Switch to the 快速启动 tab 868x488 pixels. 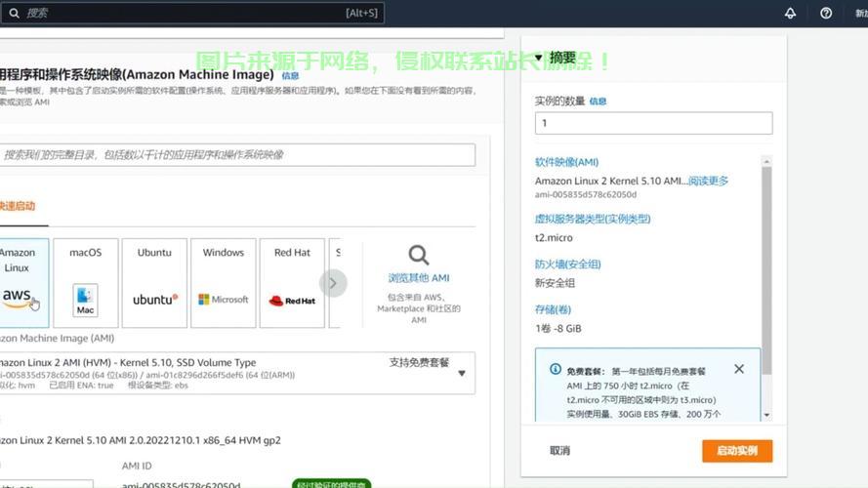pyautogui.click(x=18, y=206)
